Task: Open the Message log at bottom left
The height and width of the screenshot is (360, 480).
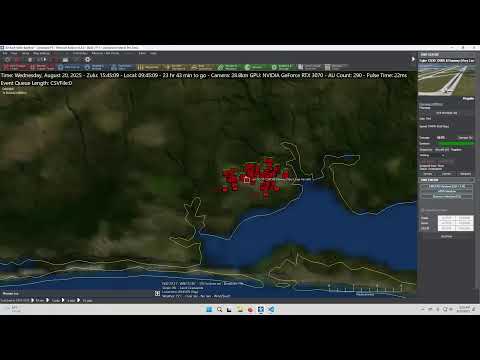Action: point(11,293)
